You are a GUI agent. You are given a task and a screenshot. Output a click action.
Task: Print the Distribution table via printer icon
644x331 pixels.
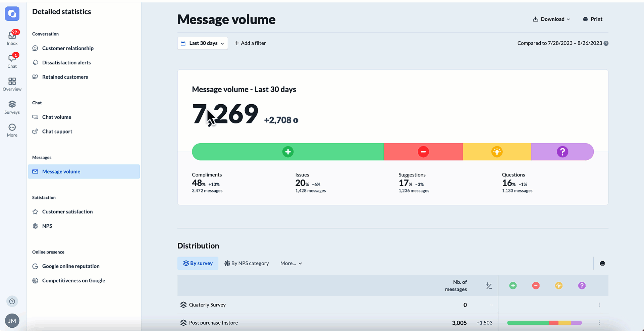coord(602,263)
